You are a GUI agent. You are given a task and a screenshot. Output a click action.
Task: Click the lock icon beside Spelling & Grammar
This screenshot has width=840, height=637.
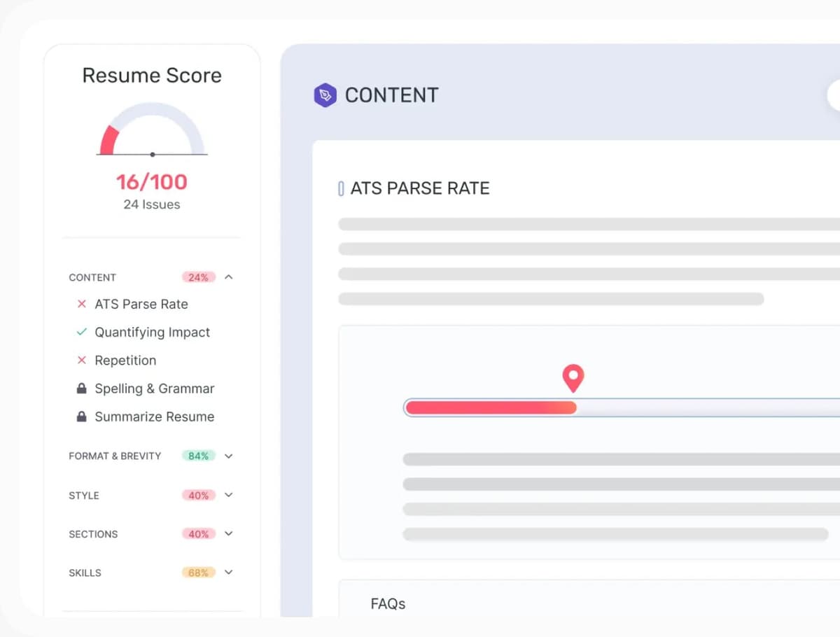tap(81, 388)
